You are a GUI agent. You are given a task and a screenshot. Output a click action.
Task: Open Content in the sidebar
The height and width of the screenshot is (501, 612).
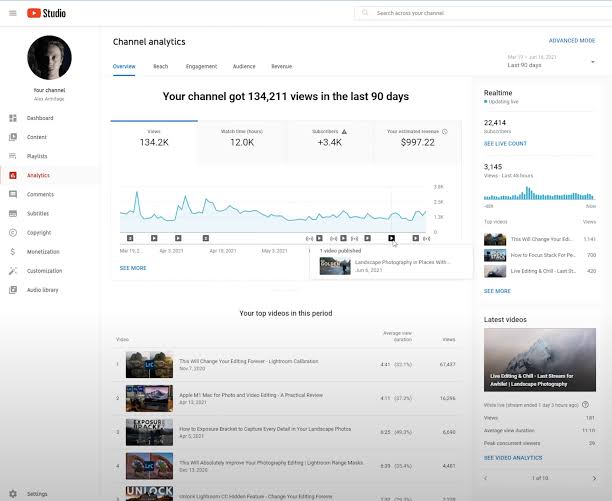click(37, 137)
